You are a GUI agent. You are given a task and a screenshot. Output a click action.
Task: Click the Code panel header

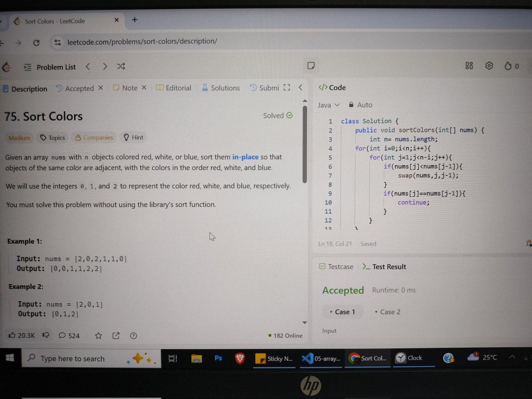click(x=332, y=88)
